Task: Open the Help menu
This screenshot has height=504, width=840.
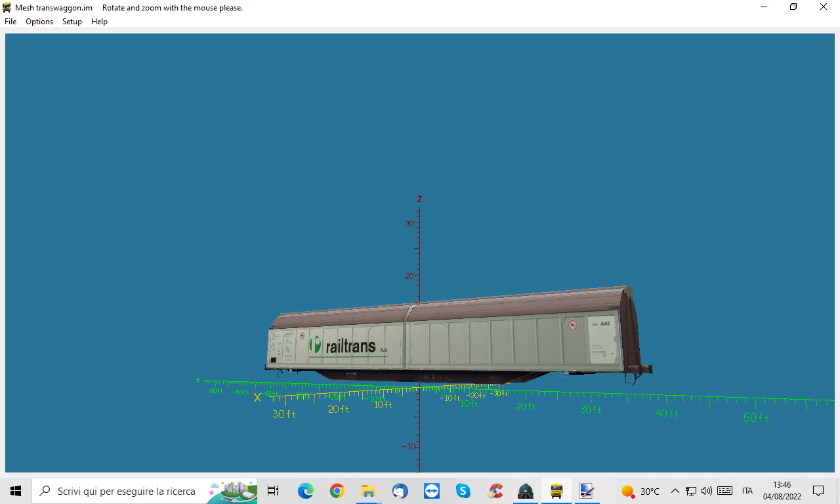Action: pos(99,22)
